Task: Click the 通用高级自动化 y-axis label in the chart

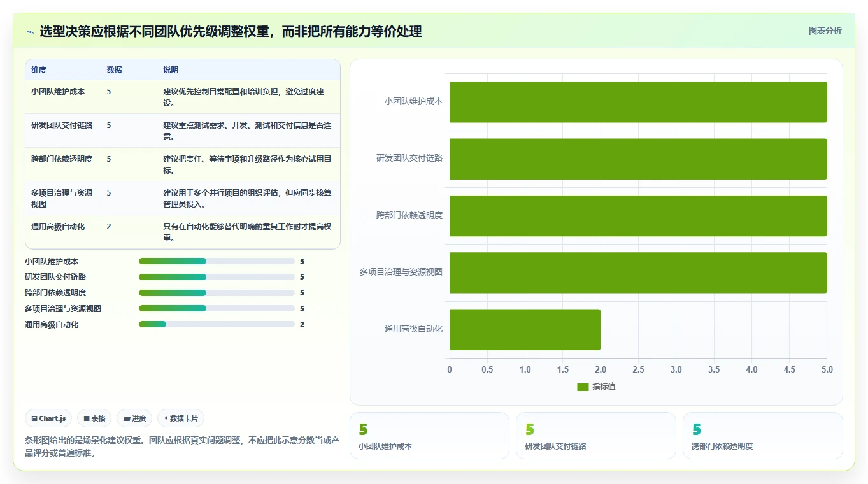Action: point(413,329)
